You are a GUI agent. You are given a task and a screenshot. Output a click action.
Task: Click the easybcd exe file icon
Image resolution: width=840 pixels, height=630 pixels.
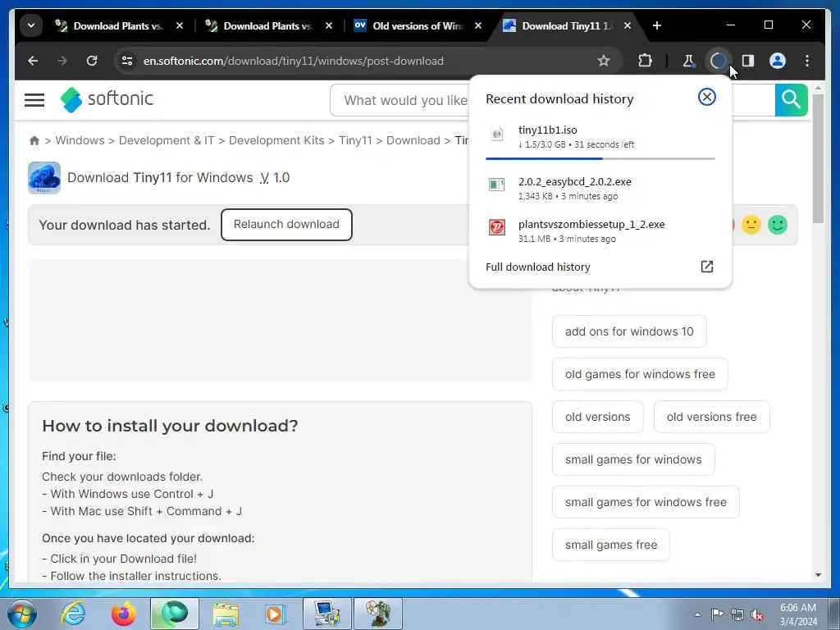(496, 185)
